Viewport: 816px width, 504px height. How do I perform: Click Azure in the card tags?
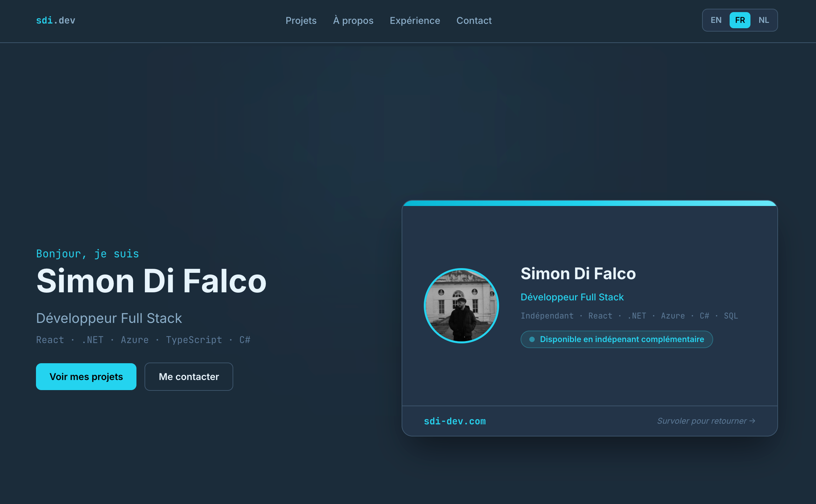pos(673,316)
